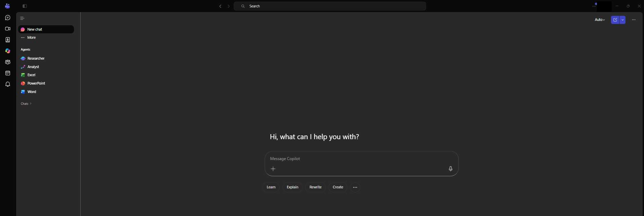The width and height of the screenshot is (644, 216).
Task: Open the Calendar icon in the left rail
Action: click(x=8, y=73)
